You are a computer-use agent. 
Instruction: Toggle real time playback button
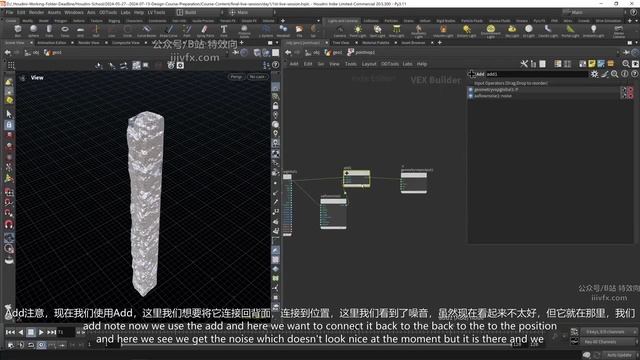(42, 345)
